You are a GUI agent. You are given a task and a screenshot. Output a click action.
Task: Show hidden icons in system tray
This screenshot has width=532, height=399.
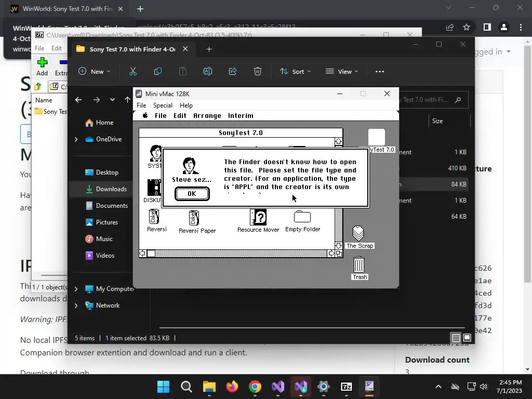pos(438,387)
